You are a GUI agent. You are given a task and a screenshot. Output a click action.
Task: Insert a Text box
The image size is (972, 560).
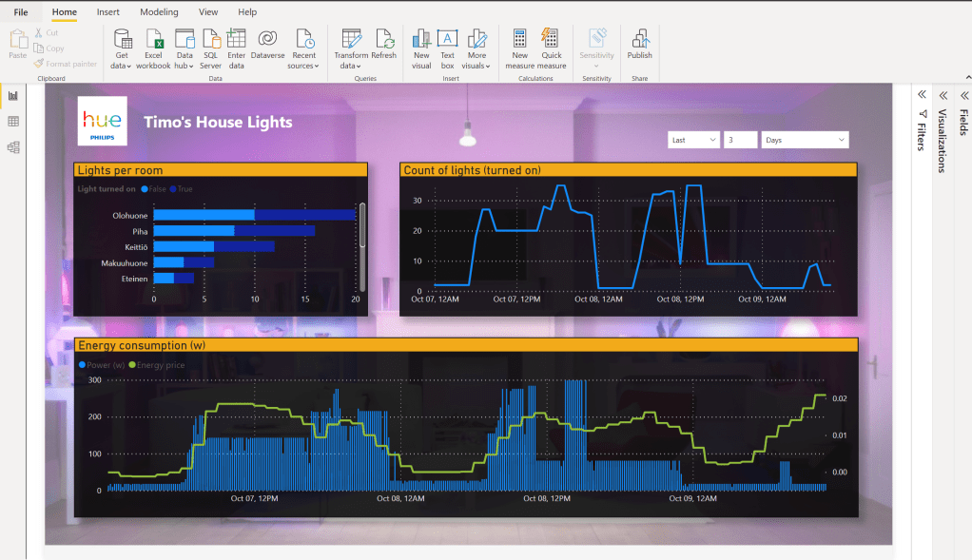447,39
